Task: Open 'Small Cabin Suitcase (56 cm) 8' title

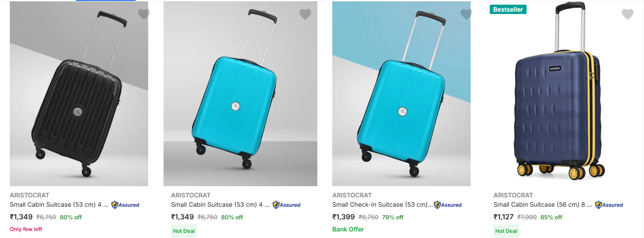Action: coord(543,204)
